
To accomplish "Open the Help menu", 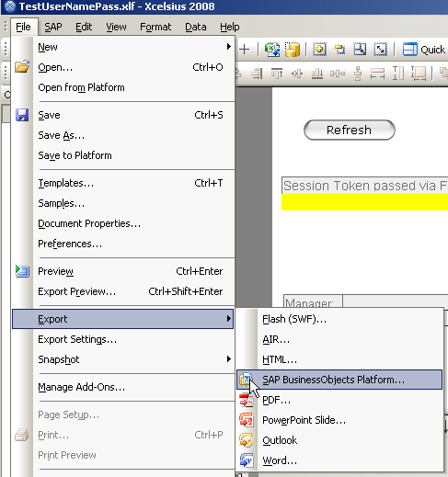I will 230,27.
